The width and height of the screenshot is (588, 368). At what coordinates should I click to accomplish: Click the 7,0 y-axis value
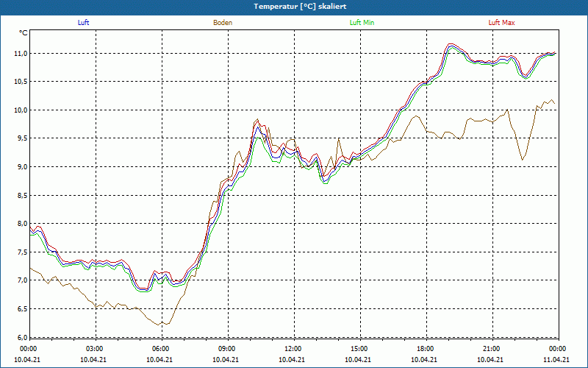23,280
